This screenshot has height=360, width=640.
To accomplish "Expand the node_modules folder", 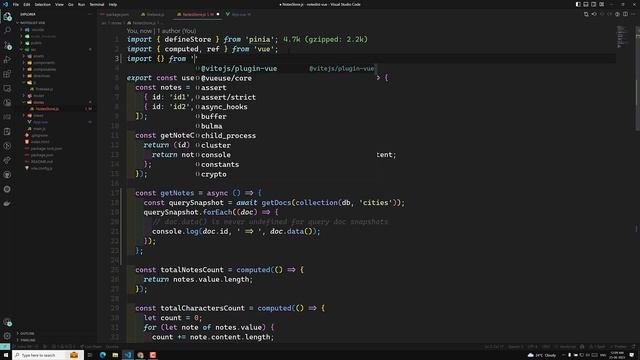I will 43,36.
